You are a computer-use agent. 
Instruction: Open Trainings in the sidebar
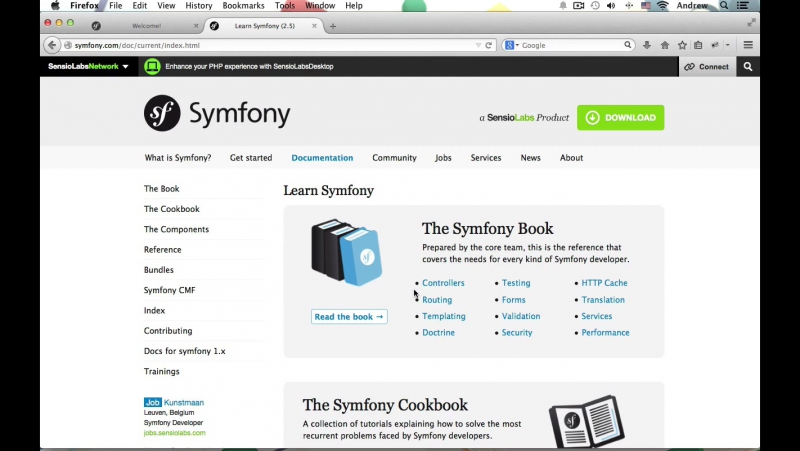pos(161,371)
